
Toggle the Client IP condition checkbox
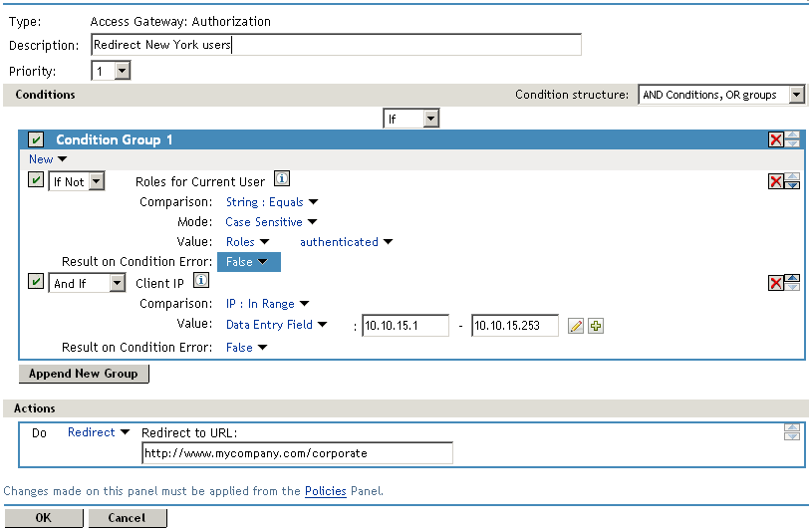36,283
